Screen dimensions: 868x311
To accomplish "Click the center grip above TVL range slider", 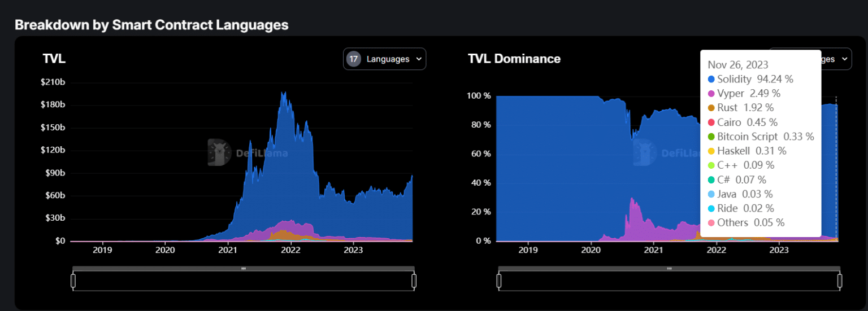I will pyautogui.click(x=244, y=269).
